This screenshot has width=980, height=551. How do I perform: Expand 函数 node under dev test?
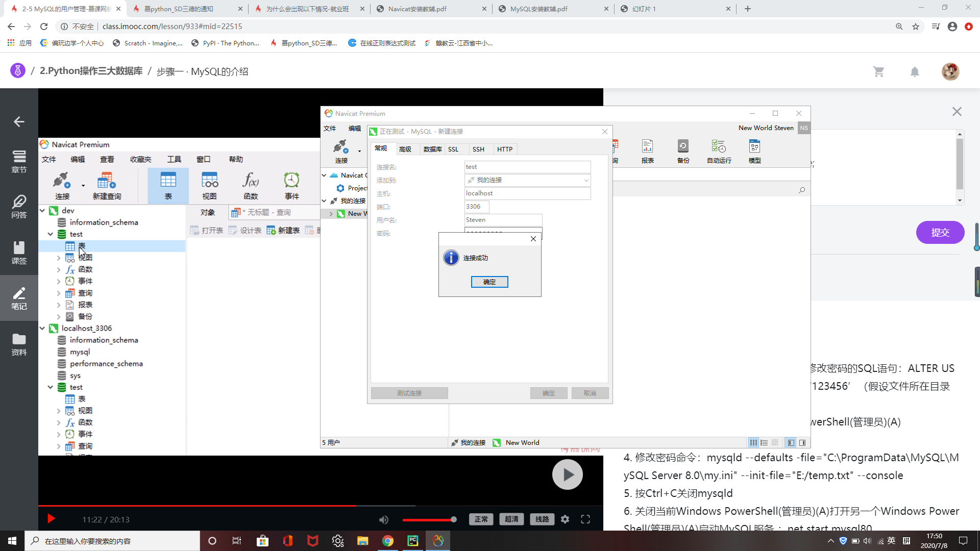pos(58,270)
